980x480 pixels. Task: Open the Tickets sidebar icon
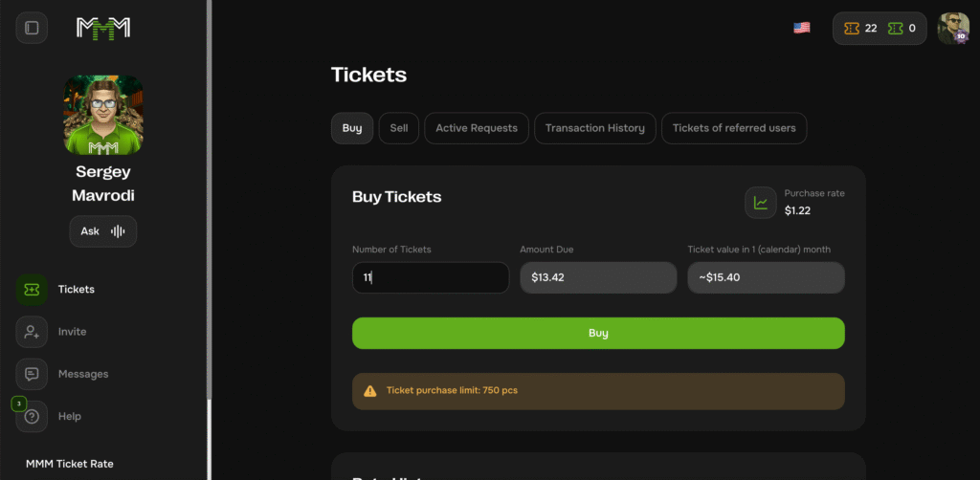(x=32, y=290)
